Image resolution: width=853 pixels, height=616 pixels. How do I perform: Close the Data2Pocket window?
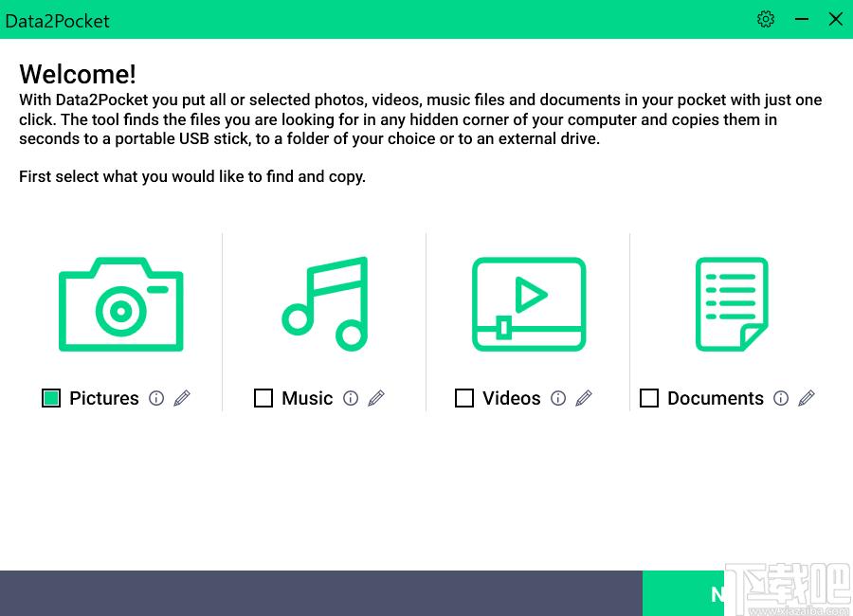(836, 20)
